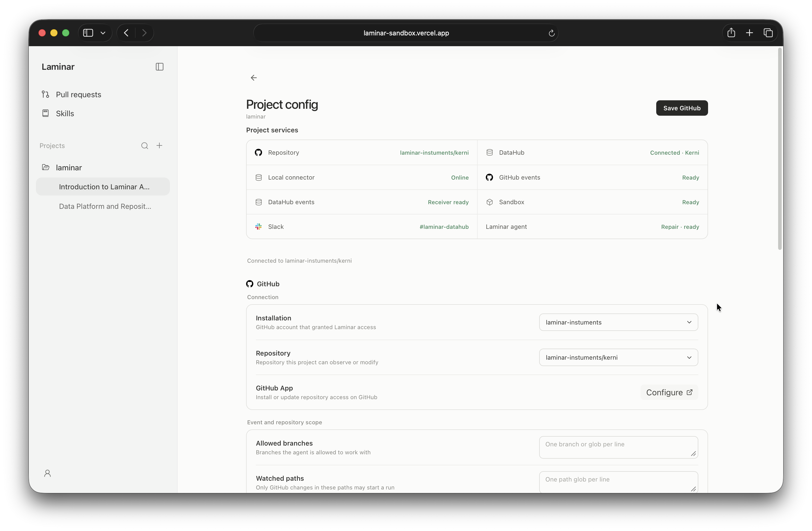Click the Connected · Kerni status
Image resolution: width=812 pixels, height=531 pixels.
coord(674,152)
